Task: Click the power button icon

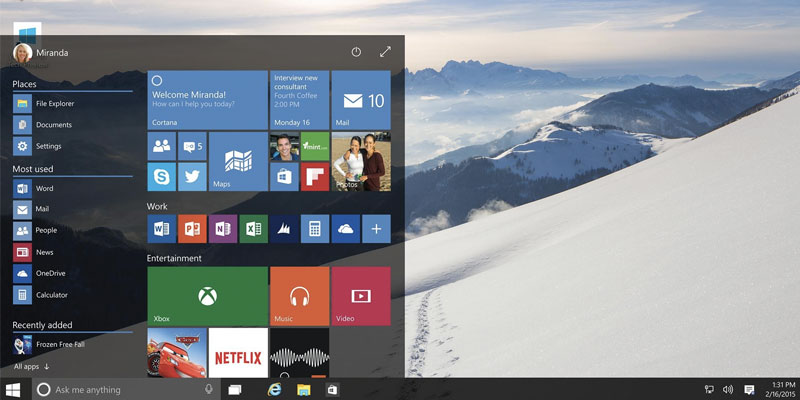Action: 356,52
